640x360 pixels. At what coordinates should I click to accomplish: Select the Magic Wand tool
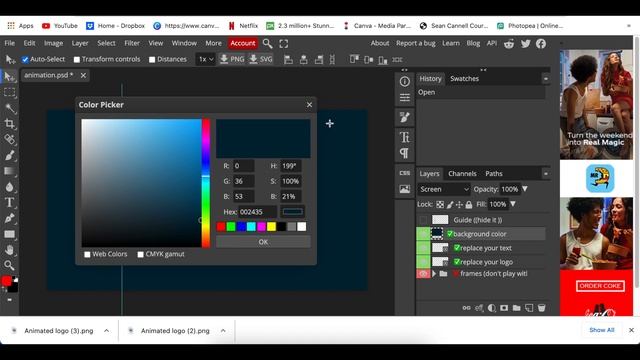tap(10, 108)
